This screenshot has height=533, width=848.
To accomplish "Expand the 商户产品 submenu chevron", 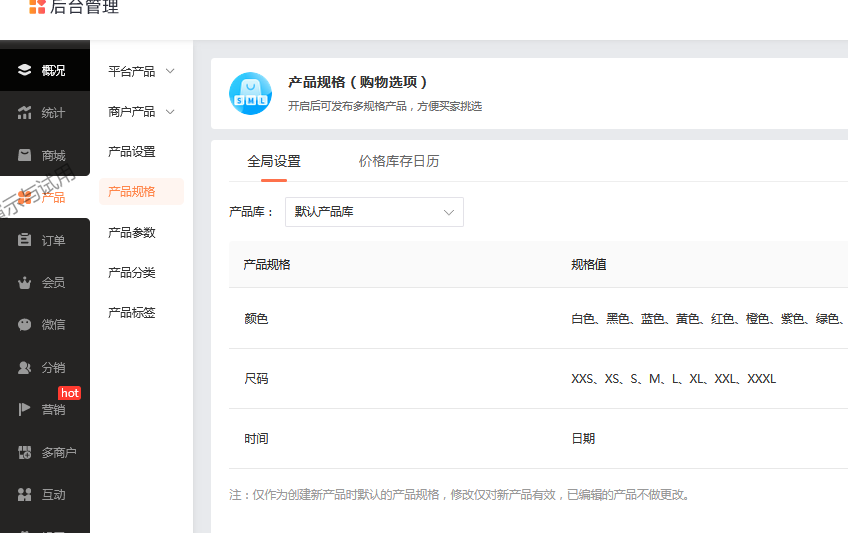I will [x=170, y=112].
